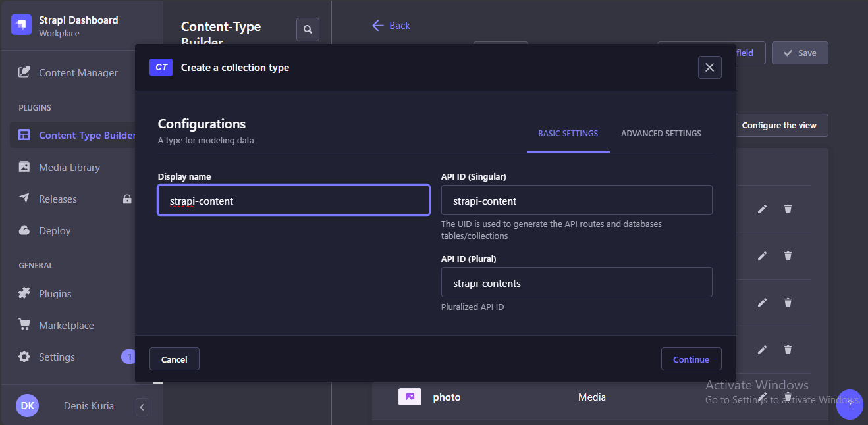Viewport: 868px width, 425px height.
Task: Click the Settings notification badge
Action: click(128, 357)
